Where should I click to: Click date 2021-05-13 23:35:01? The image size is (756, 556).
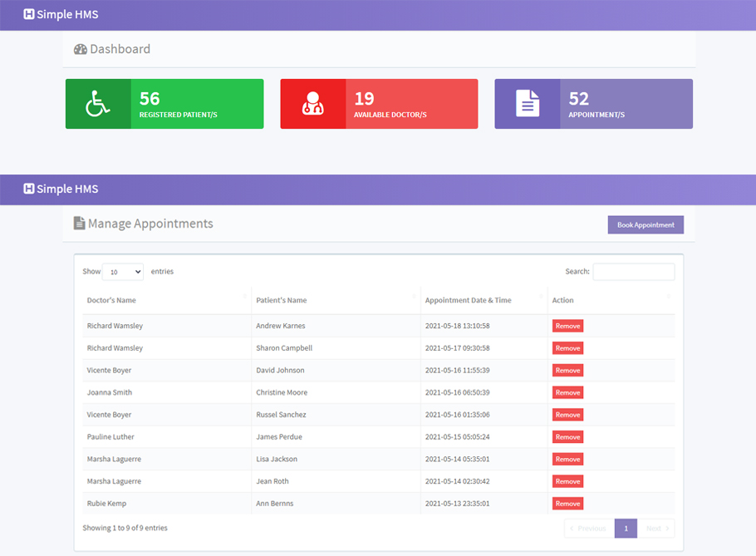[457, 504]
